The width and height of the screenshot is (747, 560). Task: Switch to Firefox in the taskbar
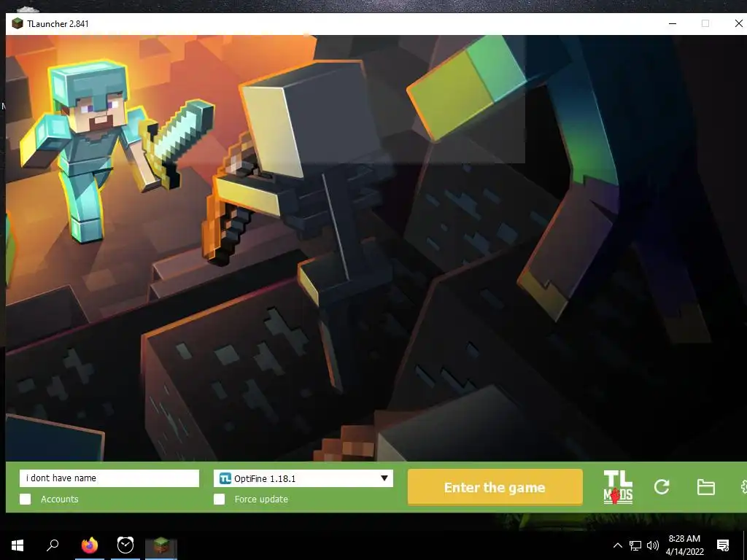[90, 545]
